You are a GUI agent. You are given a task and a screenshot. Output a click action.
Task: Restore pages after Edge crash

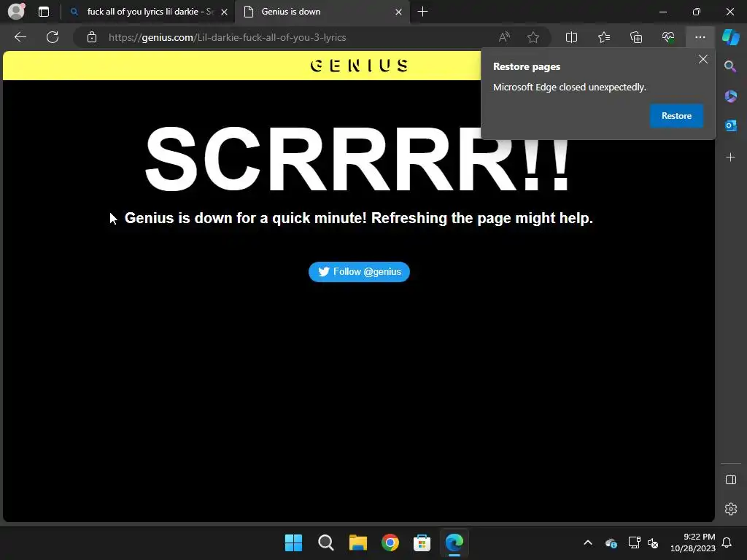pyautogui.click(x=676, y=116)
